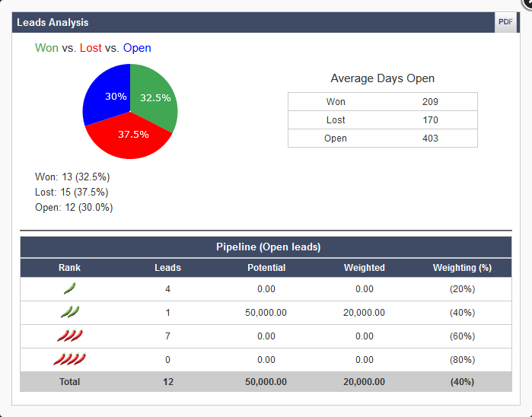The image size is (532, 417).
Task: Click the four red chili rank icon
Action: 69,359
